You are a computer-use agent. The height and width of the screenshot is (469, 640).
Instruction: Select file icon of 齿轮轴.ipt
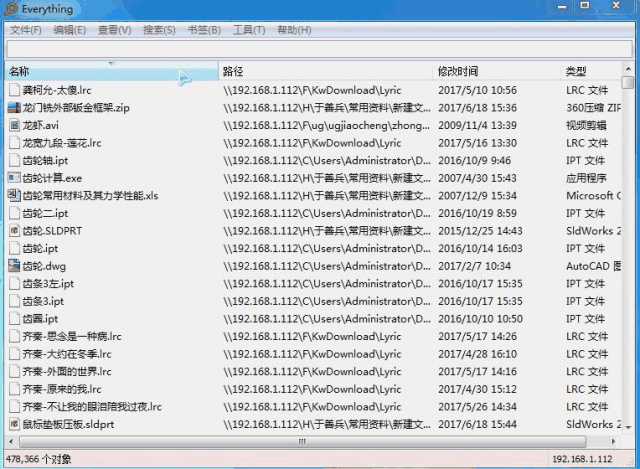[14, 160]
